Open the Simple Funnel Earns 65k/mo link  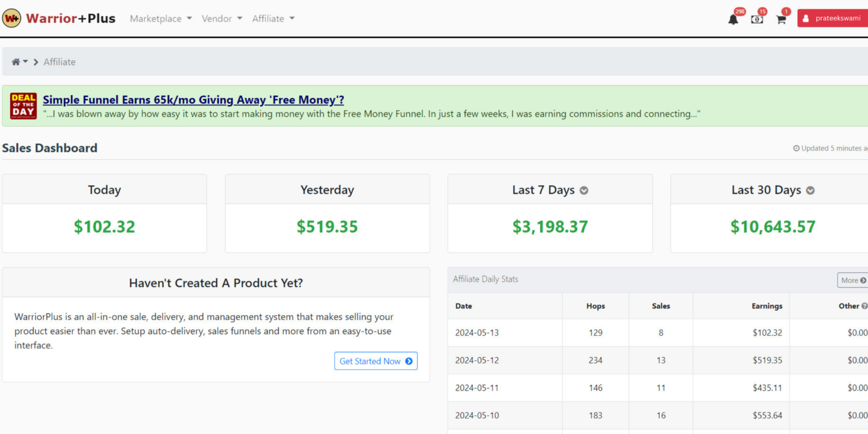point(193,100)
